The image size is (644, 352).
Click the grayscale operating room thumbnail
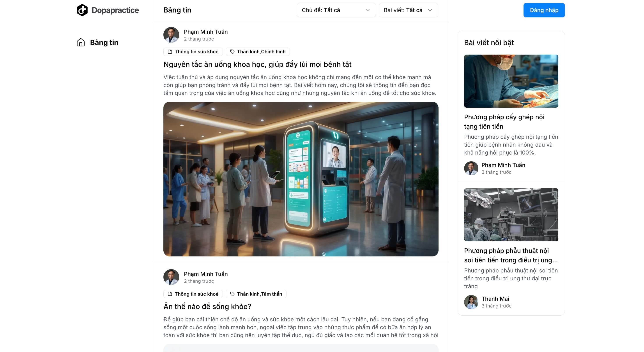(511, 215)
